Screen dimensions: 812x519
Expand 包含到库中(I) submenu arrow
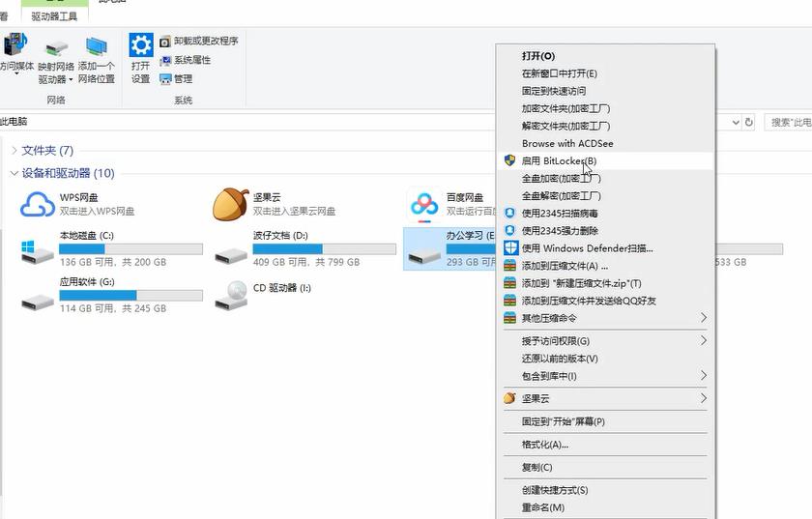coord(704,375)
